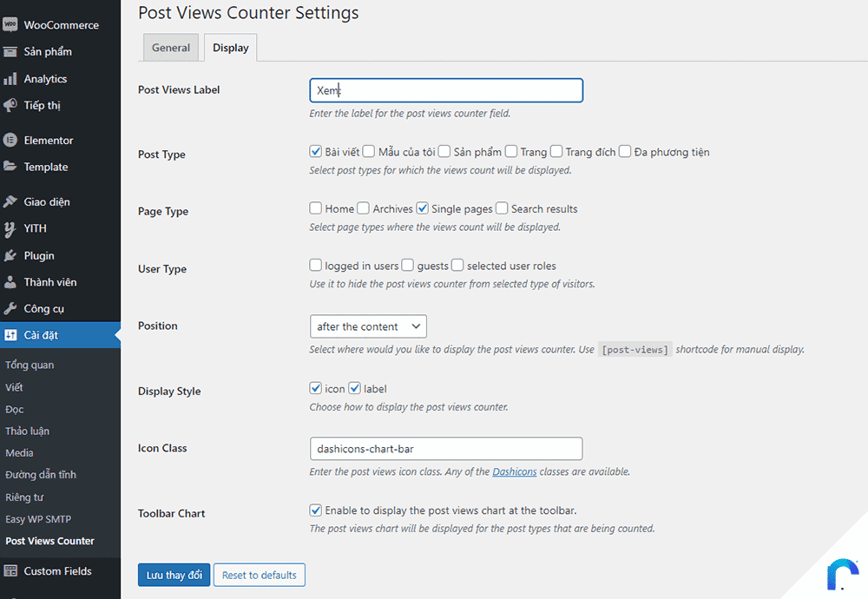Viewport: 868px width, 599px height.
Task: Enable Home page type checkbox
Action: tap(316, 208)
